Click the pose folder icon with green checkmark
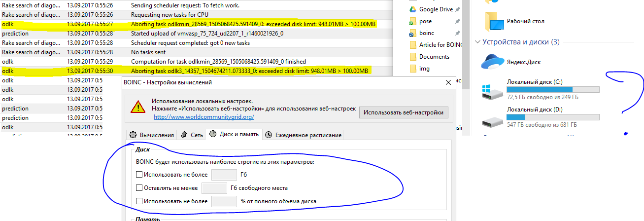644x221 pixels. click(413, 22)
